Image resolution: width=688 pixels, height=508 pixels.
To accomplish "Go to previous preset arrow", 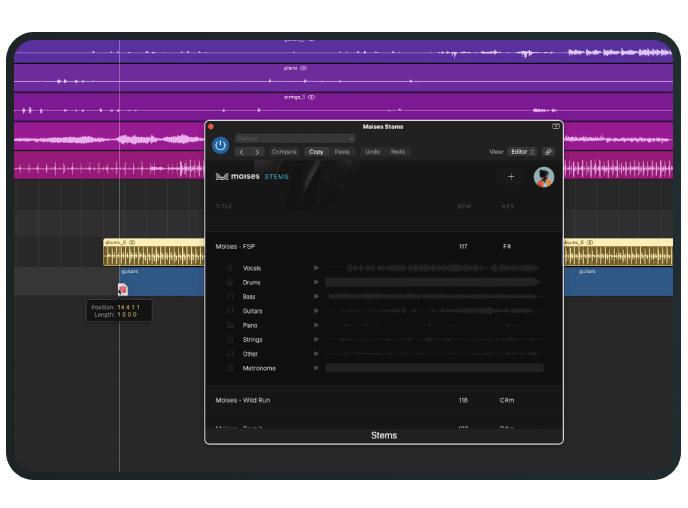I will point(242,152).
